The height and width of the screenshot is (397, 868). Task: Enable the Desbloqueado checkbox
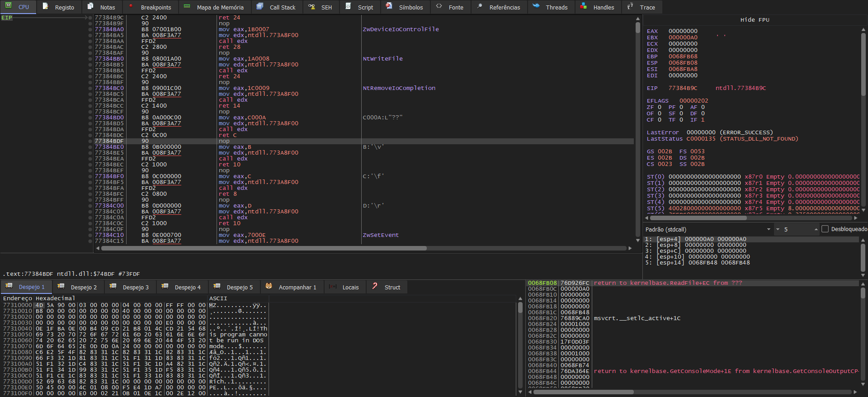point(825,229)
